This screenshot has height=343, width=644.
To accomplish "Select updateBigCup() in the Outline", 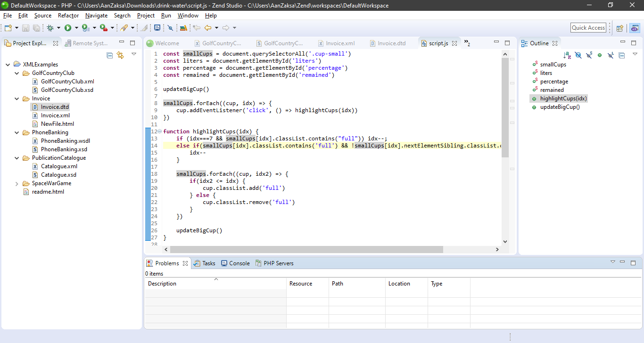I will [x=555, y=107].
